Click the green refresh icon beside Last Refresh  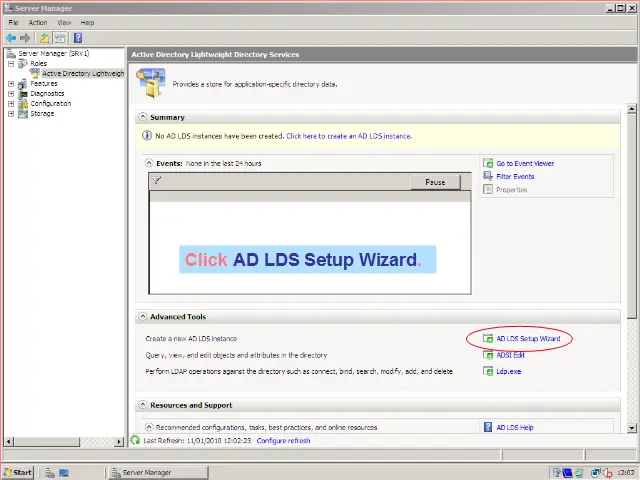pos(135,440)
